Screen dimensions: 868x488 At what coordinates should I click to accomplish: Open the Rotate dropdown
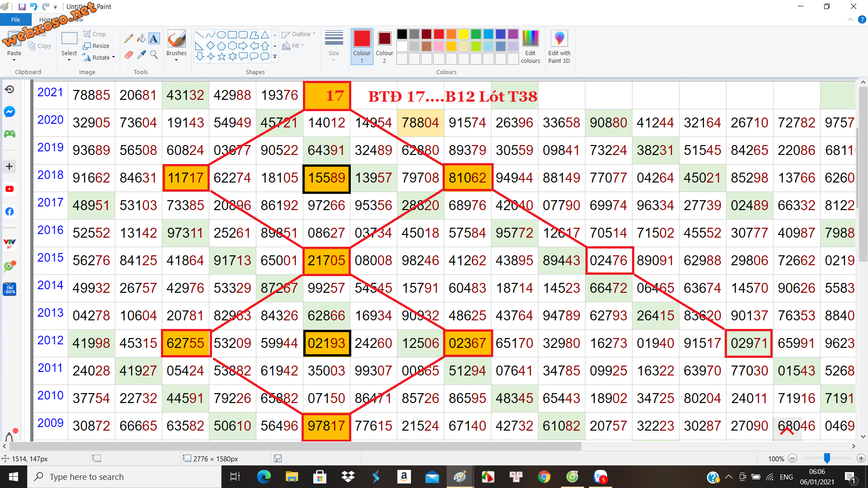pyautogui.click(x=99, y=57)
